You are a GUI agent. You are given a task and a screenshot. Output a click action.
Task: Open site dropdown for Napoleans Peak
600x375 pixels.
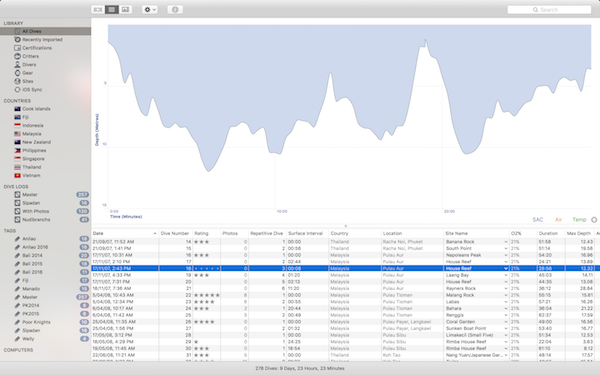pos(505,255)
